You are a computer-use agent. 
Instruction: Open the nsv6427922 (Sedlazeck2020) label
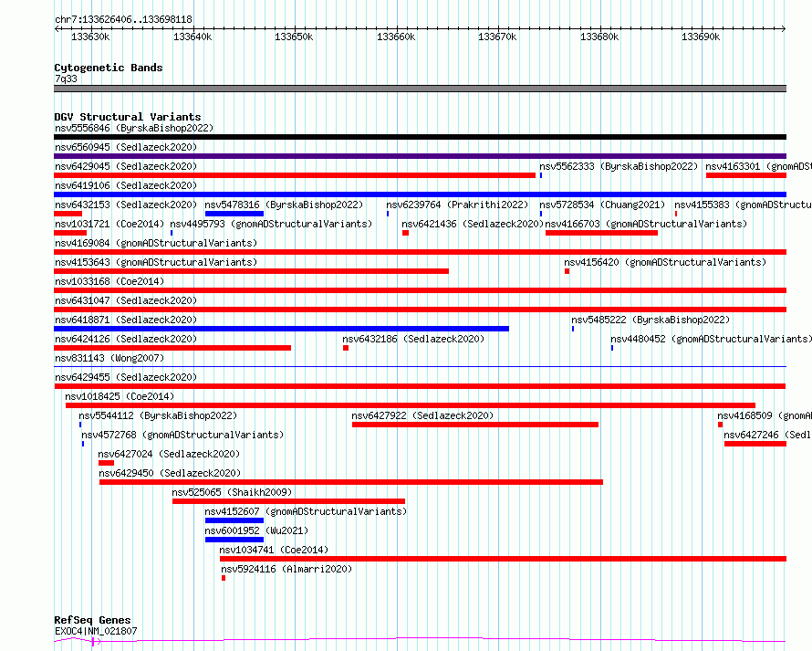[x=422, y=415]
